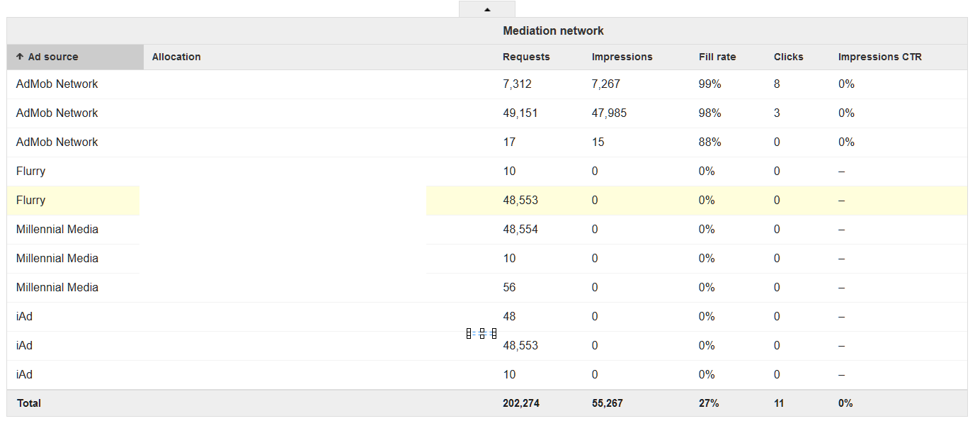Screen dimensions: 980x421
Task: Select the AdMob Network row with 7,312 requests
Action: [x=487, y=84]
